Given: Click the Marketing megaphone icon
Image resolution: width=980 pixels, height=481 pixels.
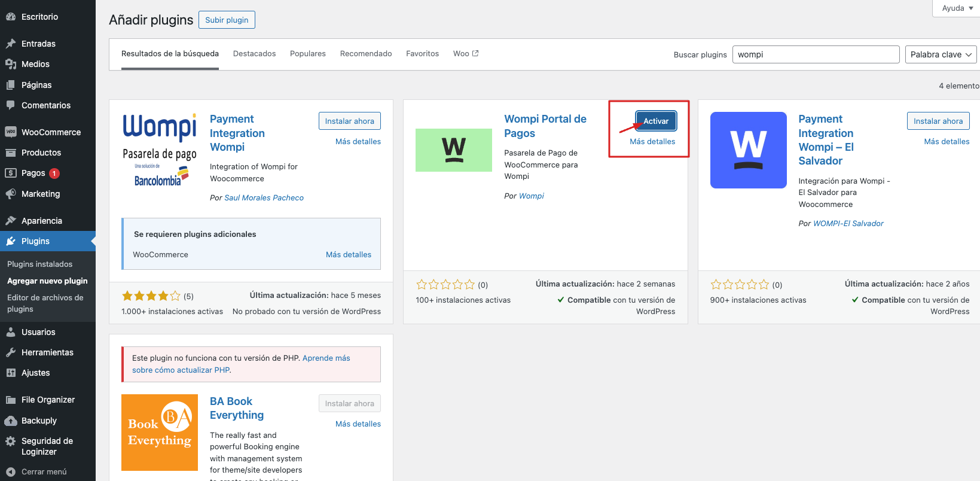Looking at the screenshot, I should coord(10,194).
